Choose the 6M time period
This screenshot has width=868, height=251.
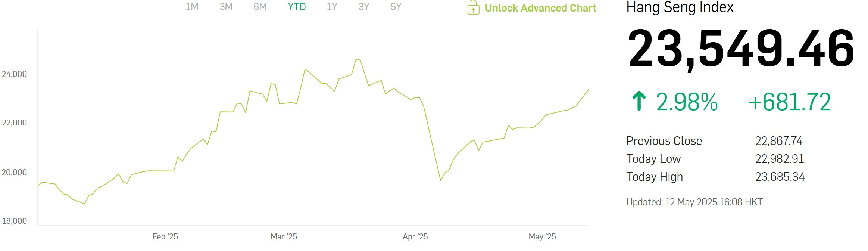[260, 7]
